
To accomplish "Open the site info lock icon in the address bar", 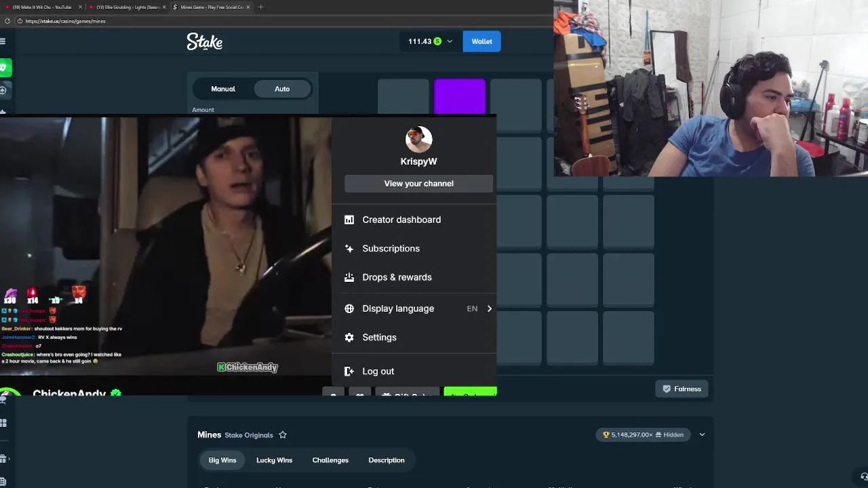I will click(x=20, y=21).
